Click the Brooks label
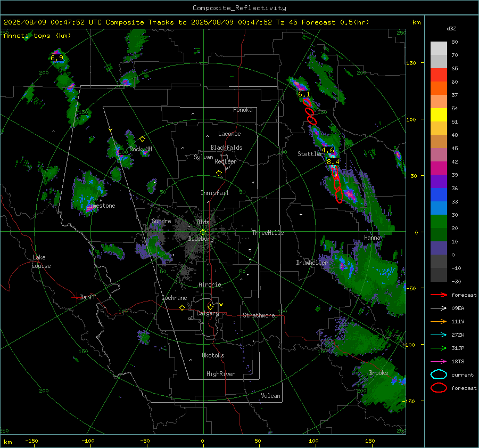The width and height of the screenshot is (479, 448). 378,373
